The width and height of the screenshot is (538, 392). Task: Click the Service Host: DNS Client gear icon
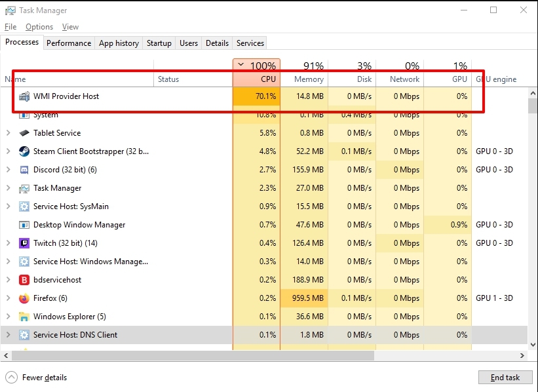pyautogui.click(x=24, y=335)
